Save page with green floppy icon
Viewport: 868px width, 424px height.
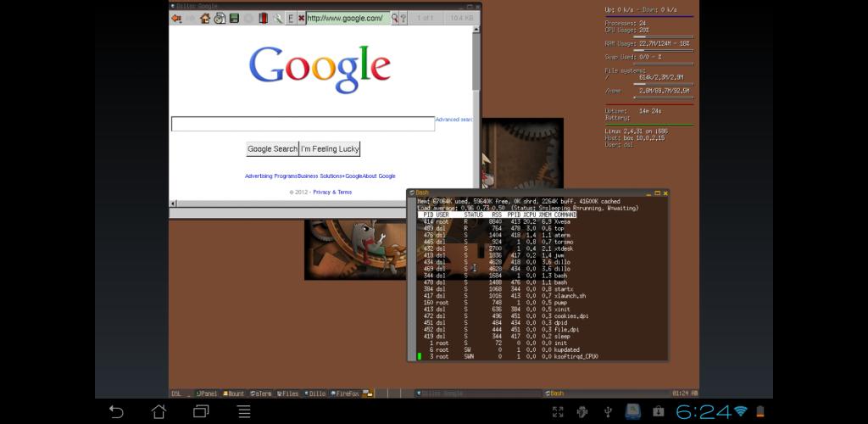pos(234,18)
